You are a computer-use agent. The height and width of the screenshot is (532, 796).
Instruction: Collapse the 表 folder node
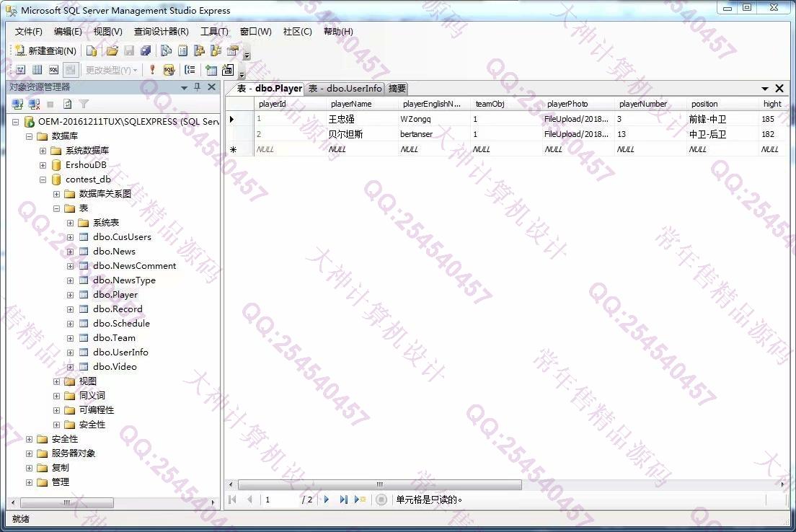pyautogui.click(x=56, y=208)
